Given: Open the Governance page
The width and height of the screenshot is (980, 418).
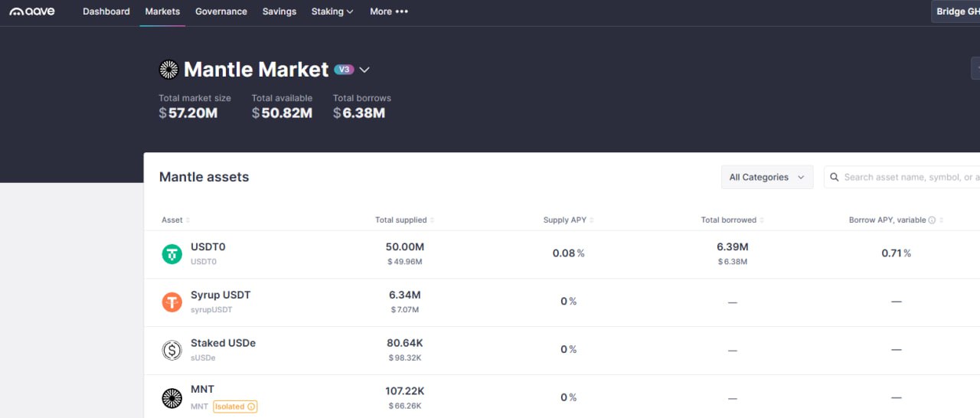Looking at the screenshot, I should [220, 11].
